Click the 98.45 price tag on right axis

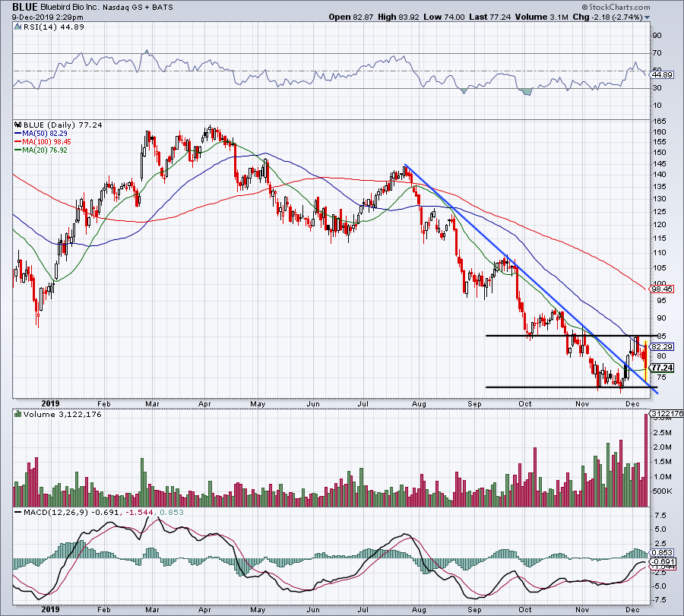[662, 289]
